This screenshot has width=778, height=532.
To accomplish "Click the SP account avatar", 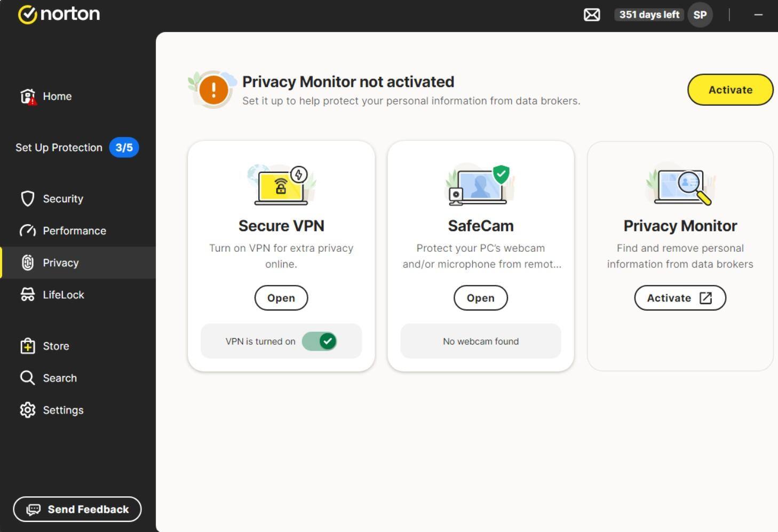I will click(x=700, y=15).
